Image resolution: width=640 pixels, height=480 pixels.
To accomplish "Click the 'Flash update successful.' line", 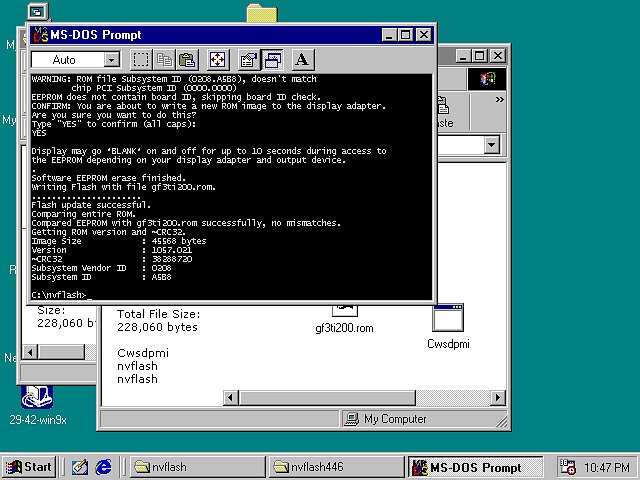I will (x=91, y=205).
